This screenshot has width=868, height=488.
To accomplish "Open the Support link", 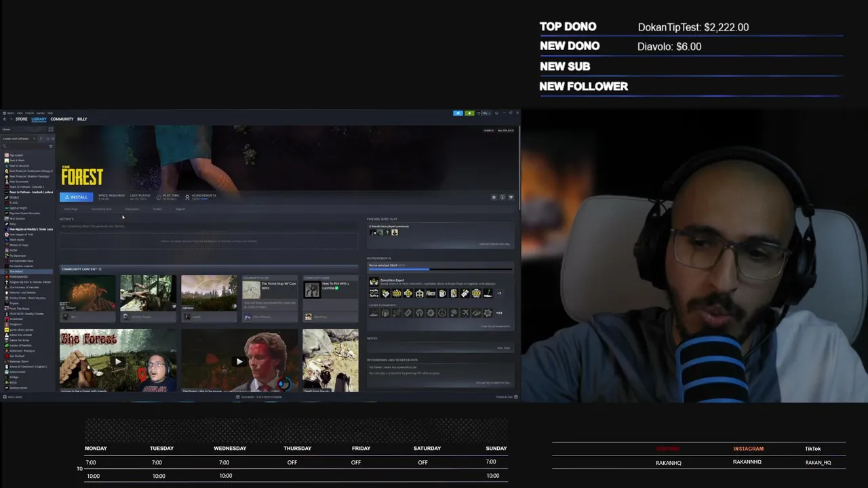I will [x=180, y=209].
